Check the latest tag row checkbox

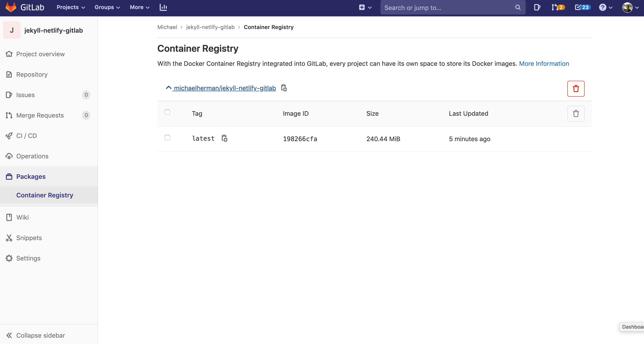(167, 137)
